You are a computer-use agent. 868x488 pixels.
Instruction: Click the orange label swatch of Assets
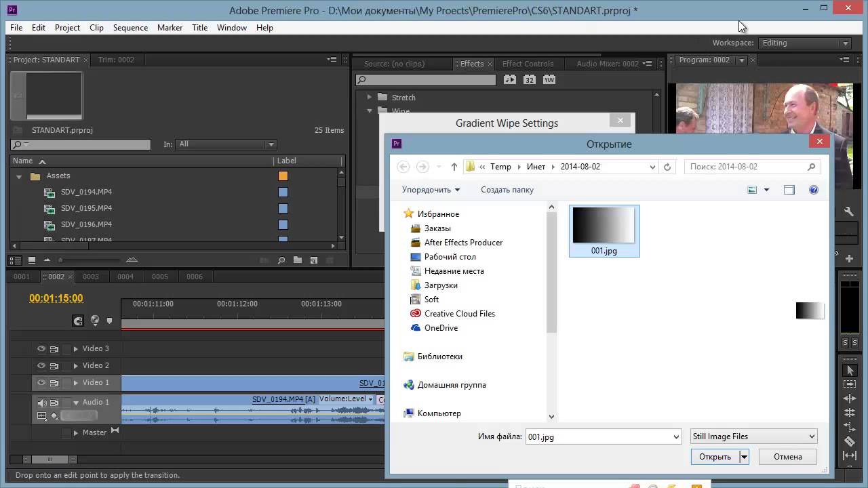[283, 176]
